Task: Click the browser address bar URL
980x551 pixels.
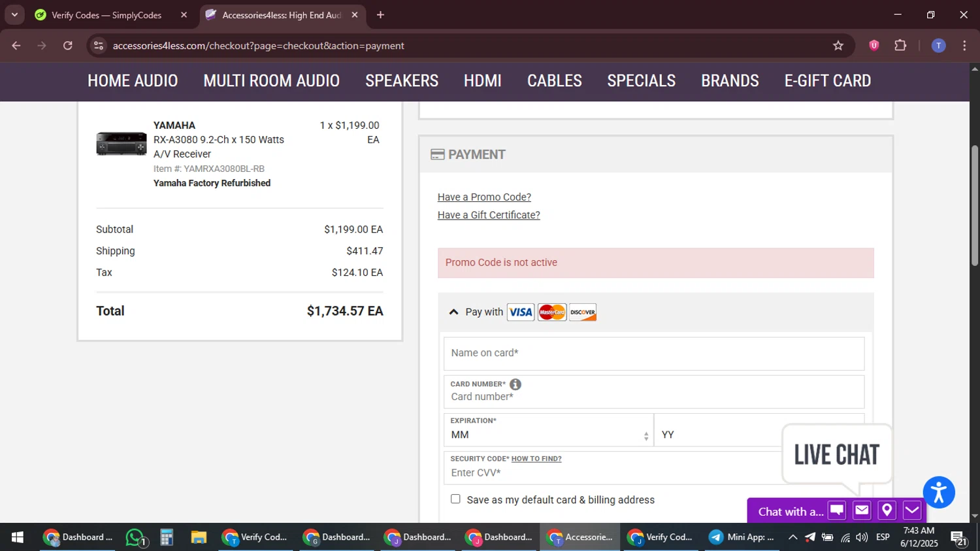Action: point(258,46)
